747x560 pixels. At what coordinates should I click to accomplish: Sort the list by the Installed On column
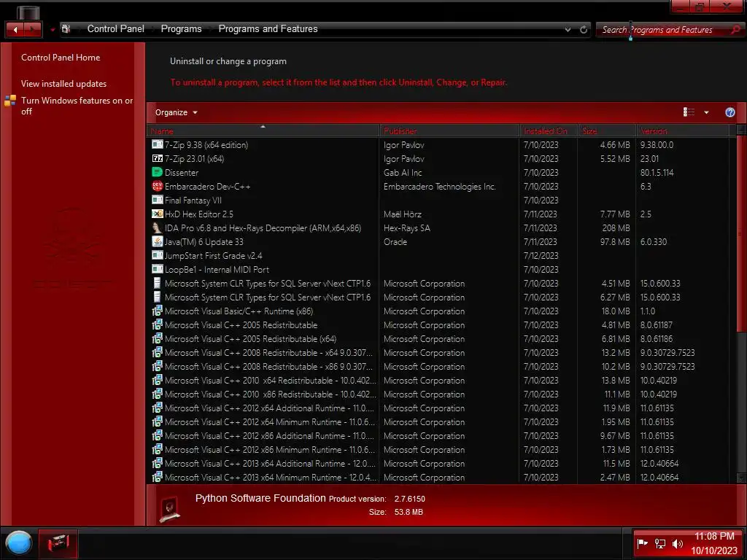[x=549, y=131]
